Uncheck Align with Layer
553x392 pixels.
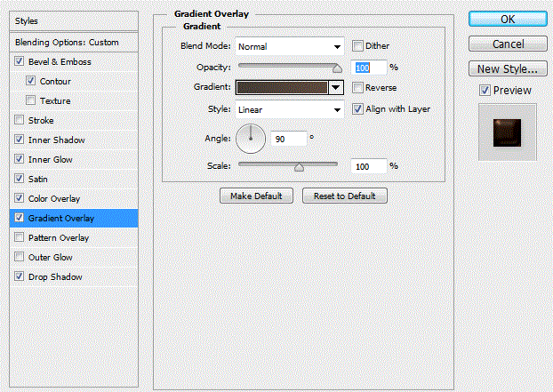pyautogui.click(x=357, y=109)
